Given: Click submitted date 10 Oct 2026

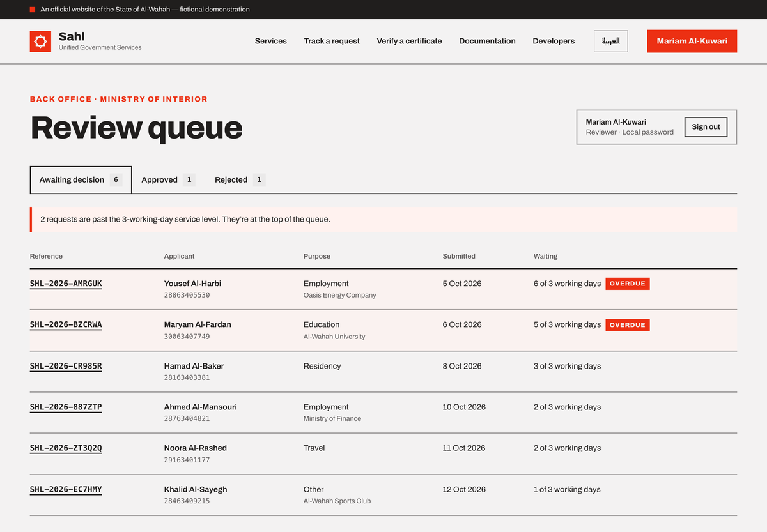Looking at the screenshot, I should 464,407.
